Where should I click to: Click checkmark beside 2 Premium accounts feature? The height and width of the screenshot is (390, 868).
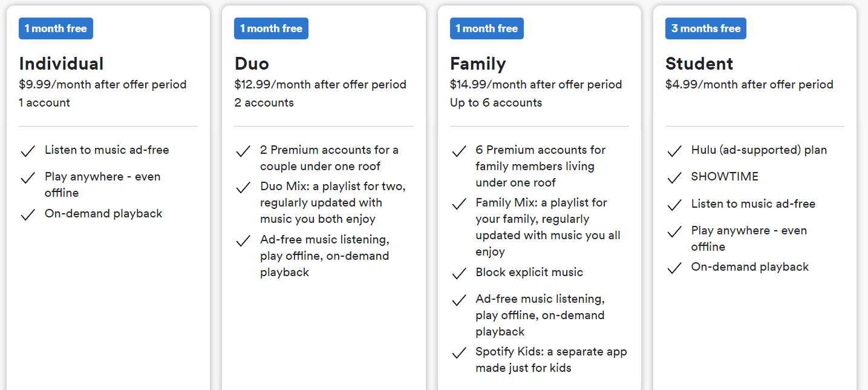pyautogui.click(x=243, y=151)
